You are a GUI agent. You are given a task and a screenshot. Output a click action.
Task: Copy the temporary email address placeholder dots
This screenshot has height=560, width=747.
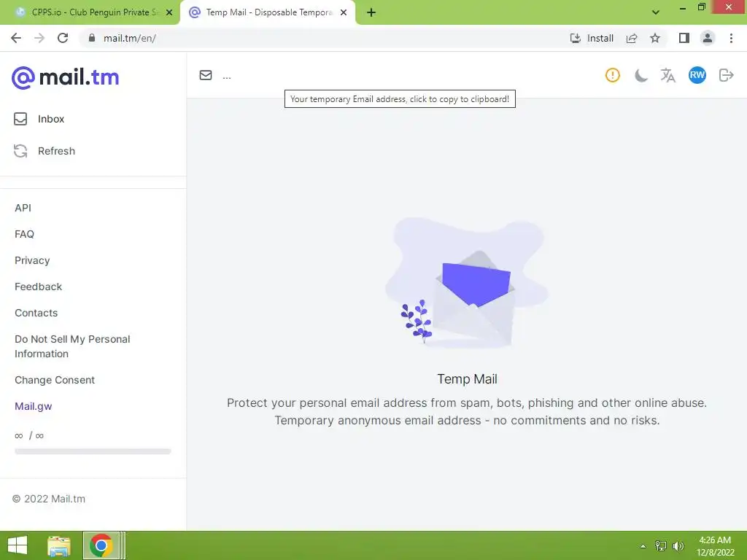coord(227,76)
